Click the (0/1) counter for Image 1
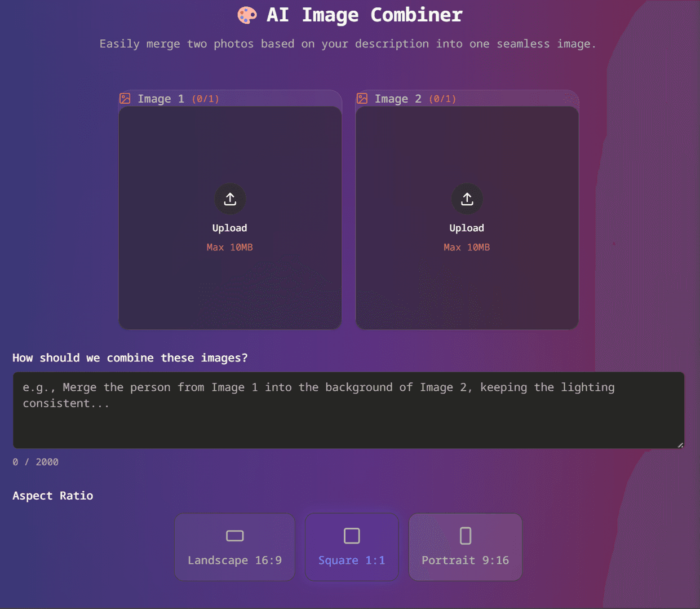 206,99
